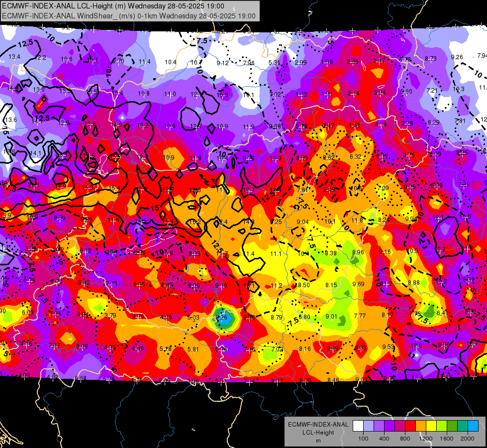Click the magenta legend color swatch
The image size is (487, 448).
tap(400, 426)
